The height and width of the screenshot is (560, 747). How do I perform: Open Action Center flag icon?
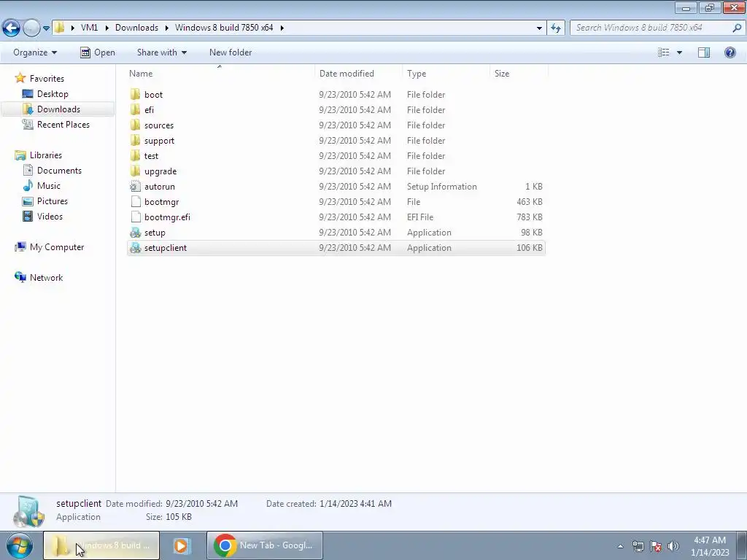[656, 546]
